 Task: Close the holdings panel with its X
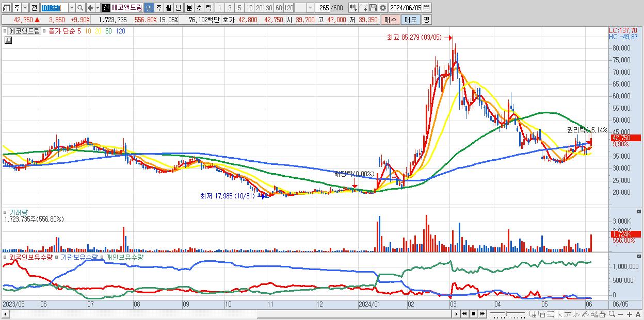click(639, 256)
